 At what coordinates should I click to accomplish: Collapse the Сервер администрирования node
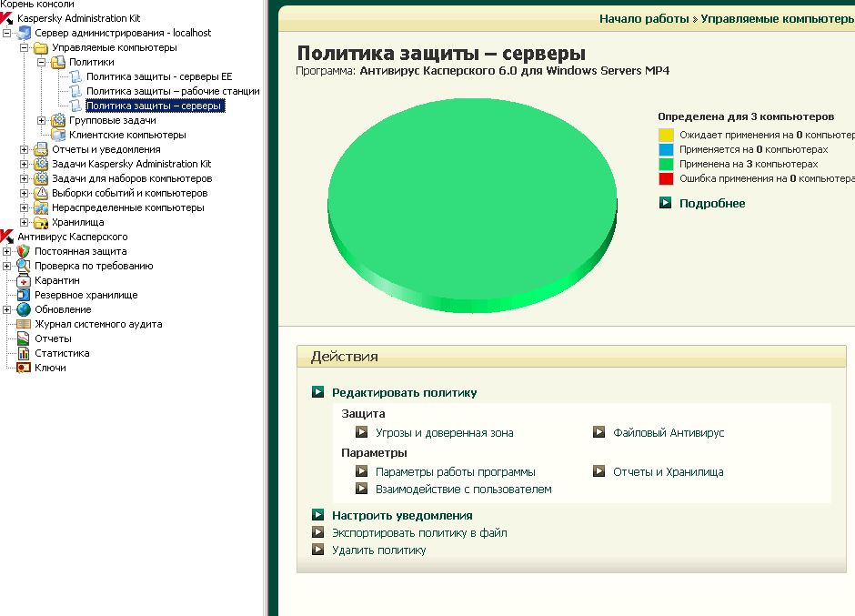7,34
